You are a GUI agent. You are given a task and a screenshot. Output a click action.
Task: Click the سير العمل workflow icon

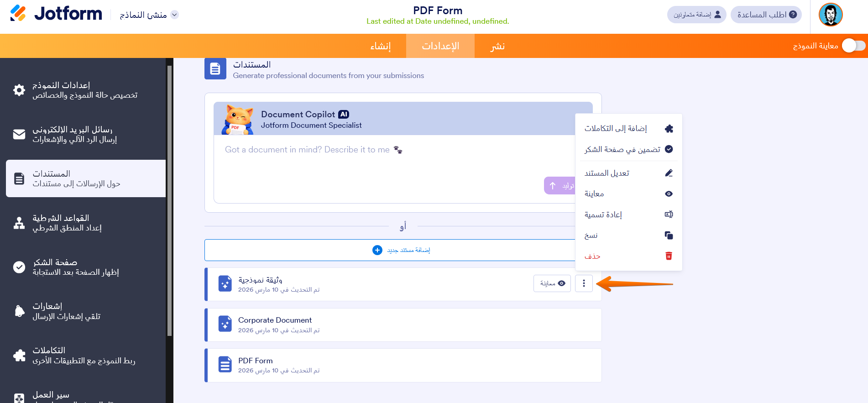tap(19, 398)
